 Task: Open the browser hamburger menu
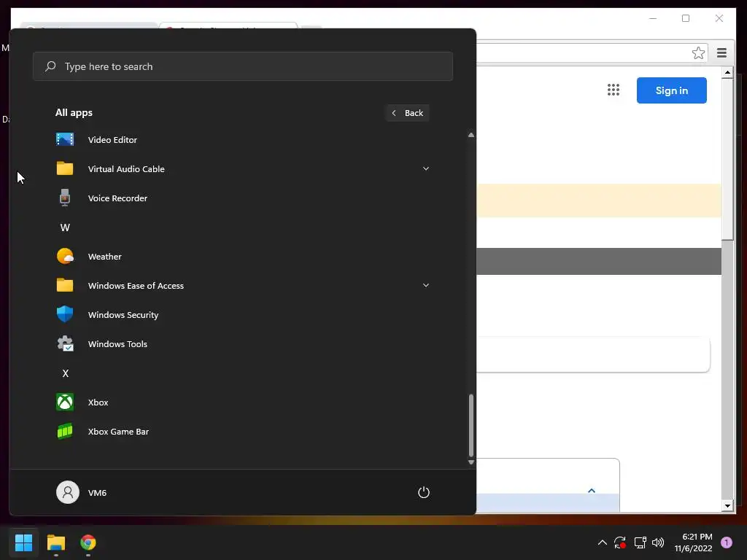[721, 52]
